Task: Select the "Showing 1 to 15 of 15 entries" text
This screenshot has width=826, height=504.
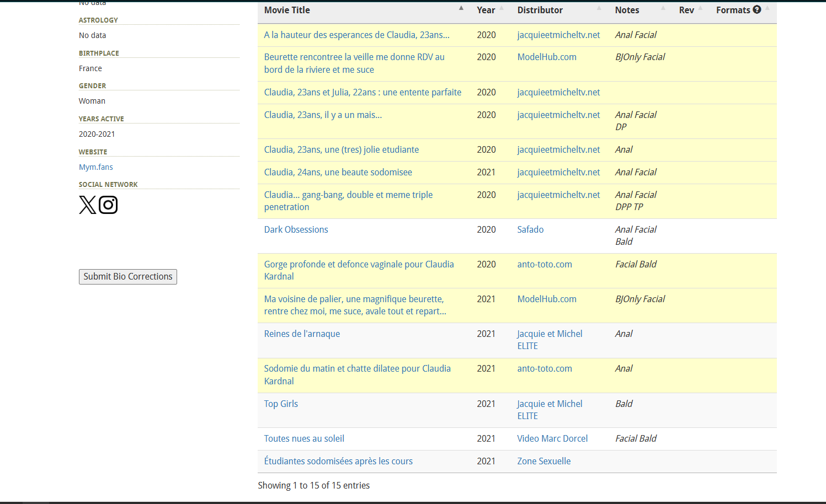Action: (314, 485)
